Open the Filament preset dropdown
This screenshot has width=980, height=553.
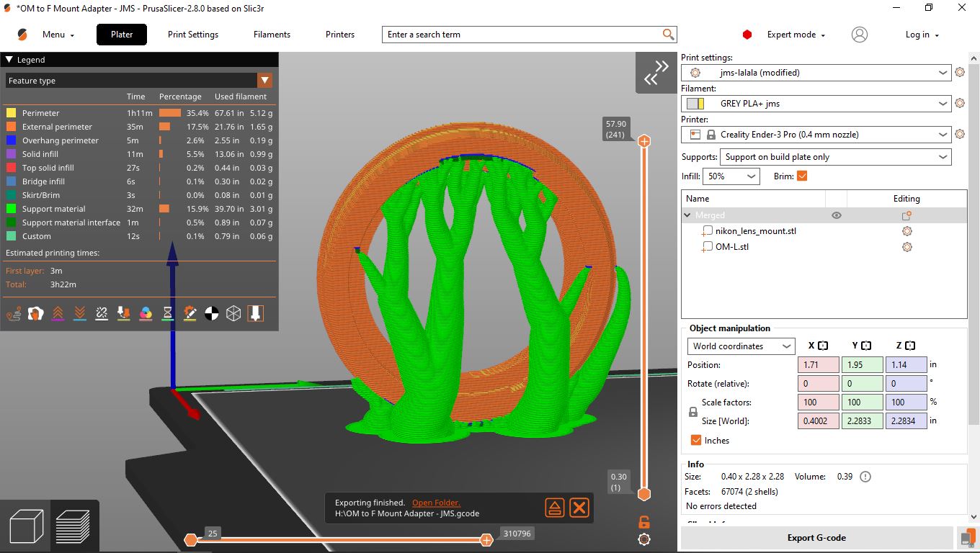[816, 104]
